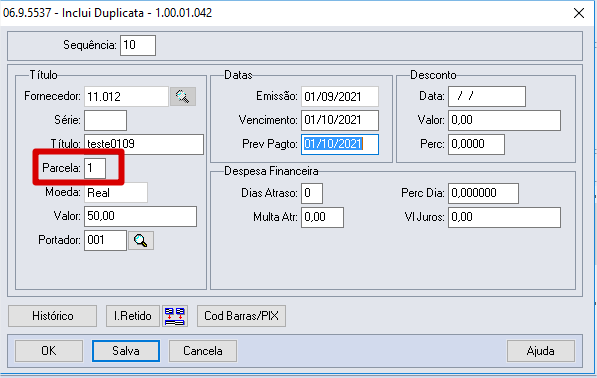Click the Vencimento date field
This screenshot has width=597, height=378.
coord(340,121)
